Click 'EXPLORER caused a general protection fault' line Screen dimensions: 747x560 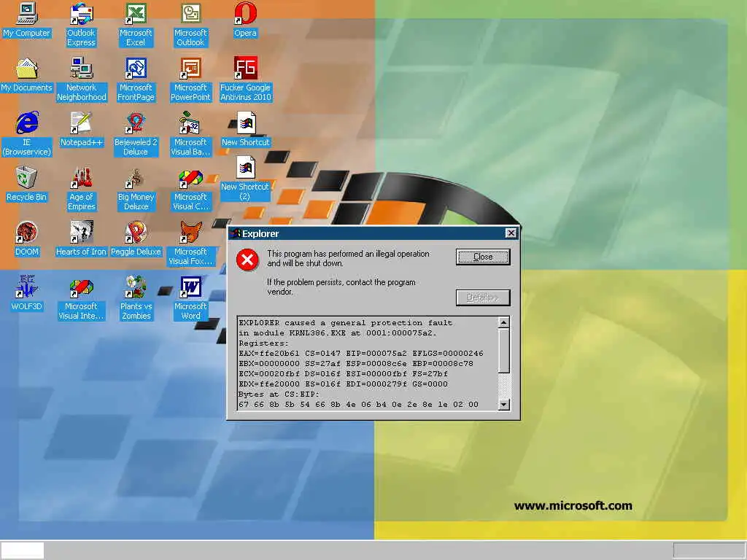click(x=345, y=323)
